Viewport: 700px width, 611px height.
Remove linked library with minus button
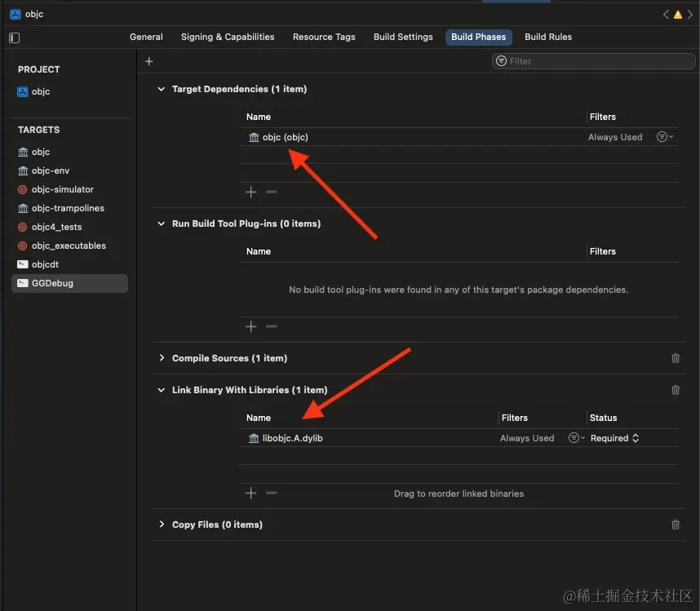point(272,494)
